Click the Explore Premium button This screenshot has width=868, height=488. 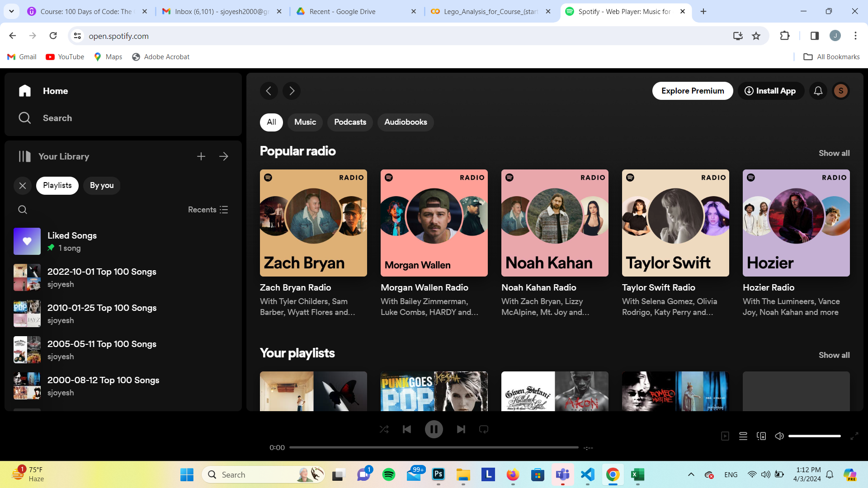(x=693, y=91)
